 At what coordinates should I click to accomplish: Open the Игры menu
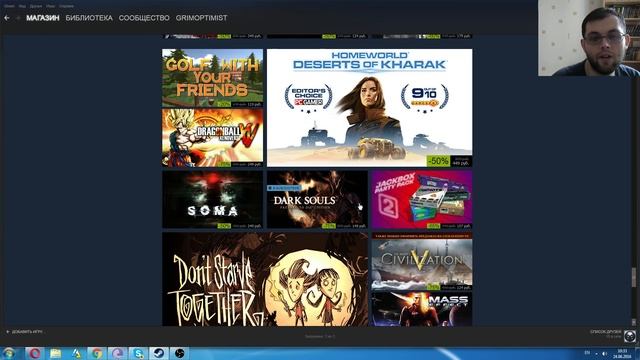pyautogui.click(x=51, y=6)
